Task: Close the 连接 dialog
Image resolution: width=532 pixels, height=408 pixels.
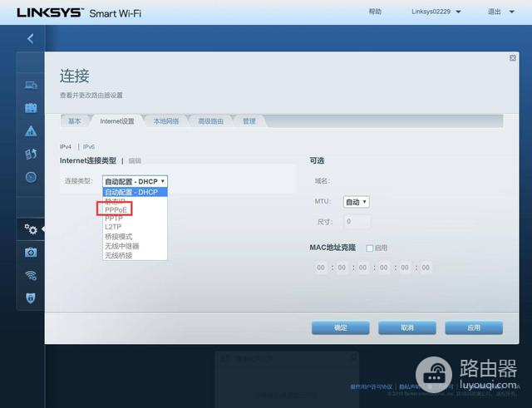Action: [x=513, y=58]
